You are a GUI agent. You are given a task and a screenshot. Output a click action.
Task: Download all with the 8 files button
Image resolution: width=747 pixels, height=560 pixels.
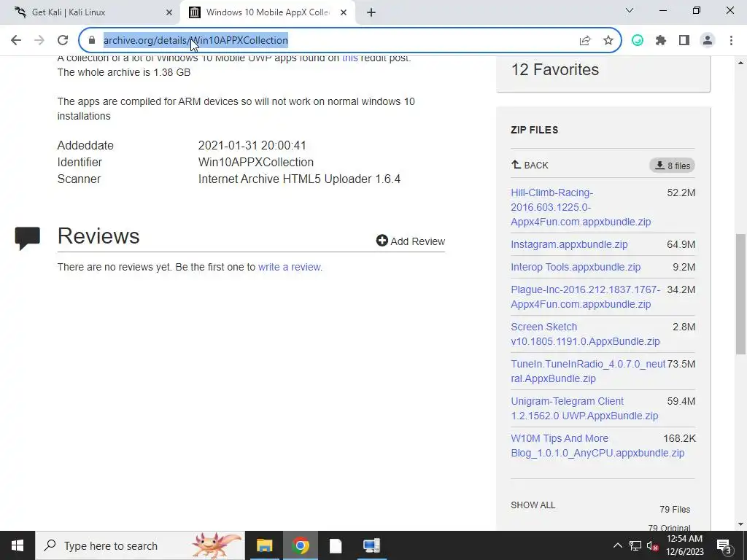coord(672,166)
